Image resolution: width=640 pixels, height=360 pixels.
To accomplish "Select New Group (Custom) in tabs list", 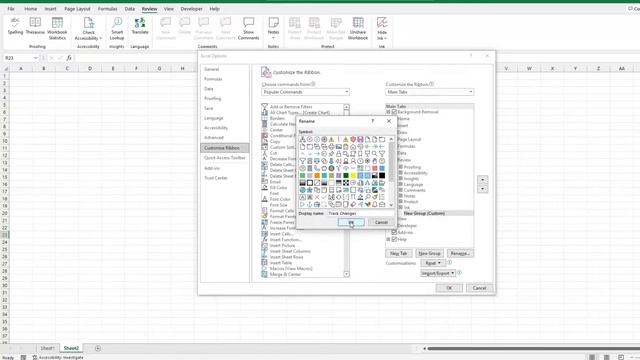I will [x=424, y=213].
